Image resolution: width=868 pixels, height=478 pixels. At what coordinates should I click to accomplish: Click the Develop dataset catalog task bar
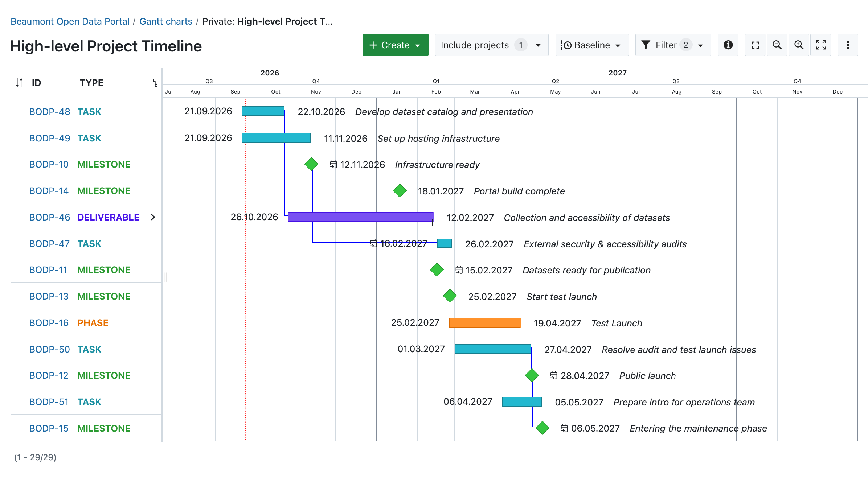tap(263, 111)
